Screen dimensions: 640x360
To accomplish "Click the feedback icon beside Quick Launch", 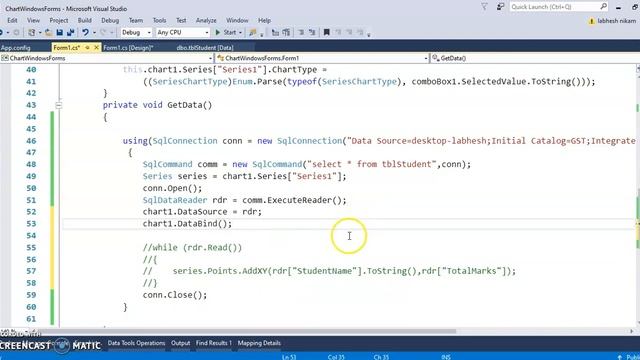I will [x=500, y=7].
